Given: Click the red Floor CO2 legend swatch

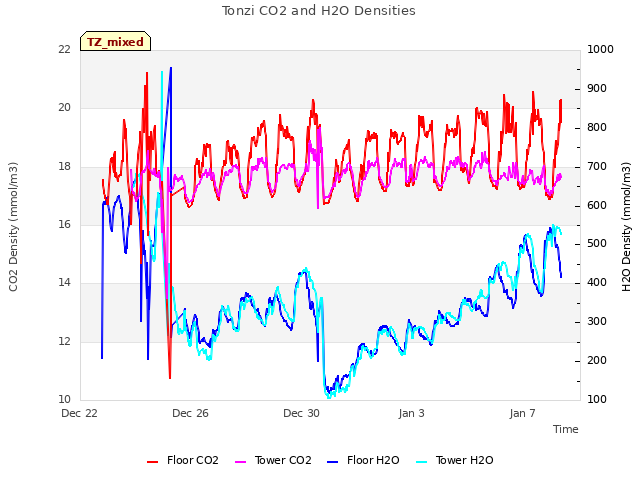Looking at the screenshot, I should [x=153, y=462].
